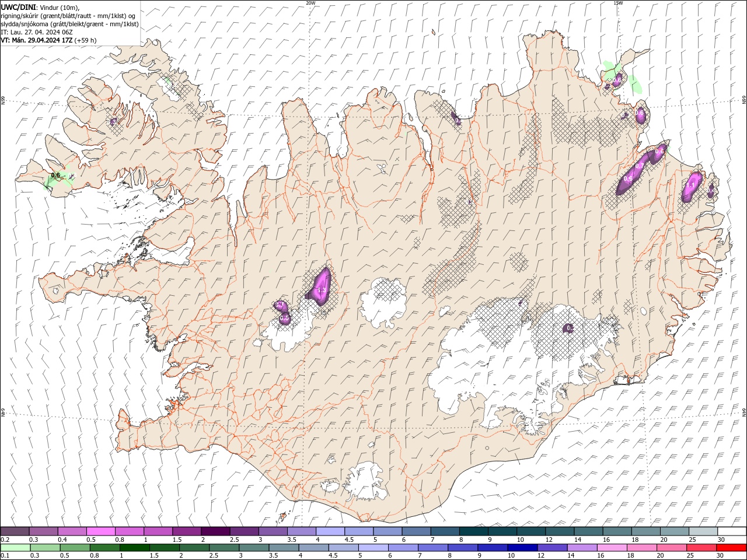The image size is (747, 560).
Task: Click the '(+59 h)' forecast offset text
Action: coord(85,40)
